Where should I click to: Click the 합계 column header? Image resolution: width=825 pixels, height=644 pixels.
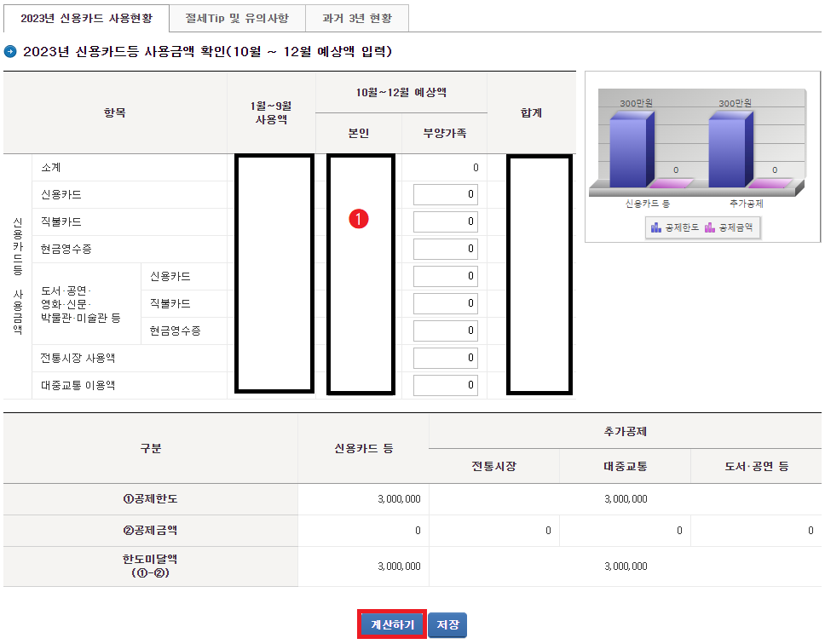(531, 112)
